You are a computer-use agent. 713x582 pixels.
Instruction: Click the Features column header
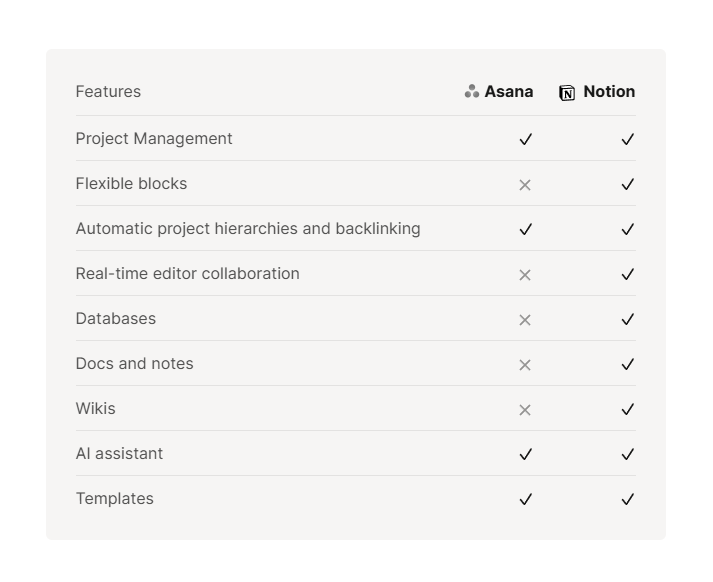tap(108, 92)
